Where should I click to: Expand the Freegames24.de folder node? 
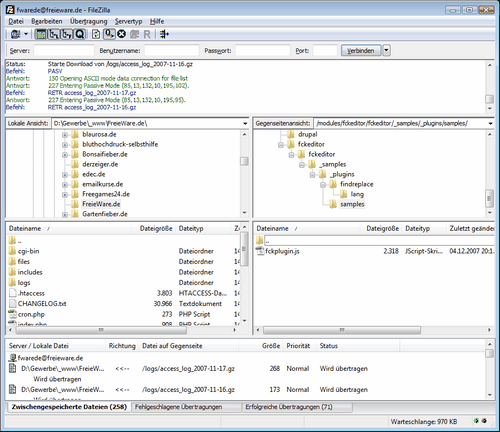point(65,194)
